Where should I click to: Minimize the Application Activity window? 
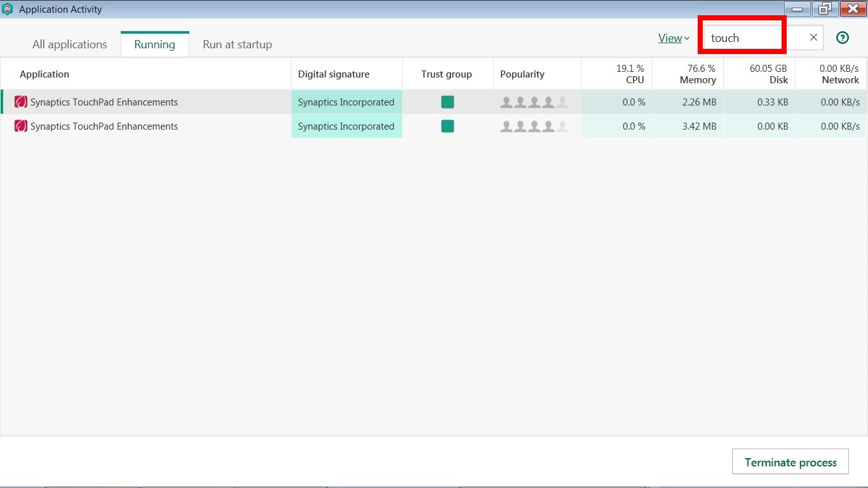pos(797,9)
